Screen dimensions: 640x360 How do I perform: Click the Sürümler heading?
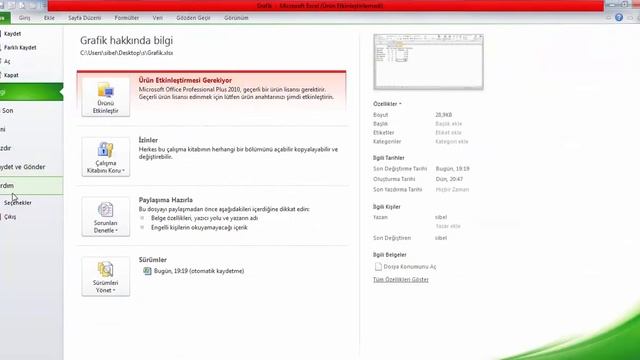coord(153,260)
